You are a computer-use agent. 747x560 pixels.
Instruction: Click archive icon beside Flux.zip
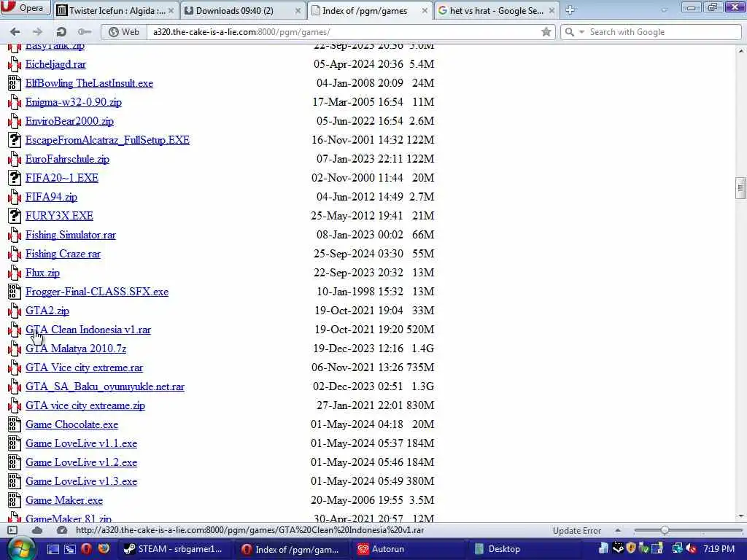(15, 273)
